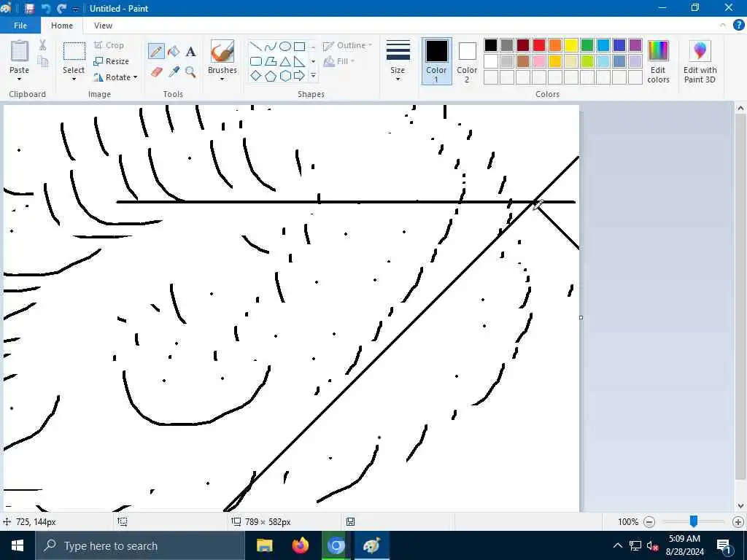The height and width of the screenshot is (560, 747).
Task: Open Firefox from the taskbar
Action: coord(300,545)
